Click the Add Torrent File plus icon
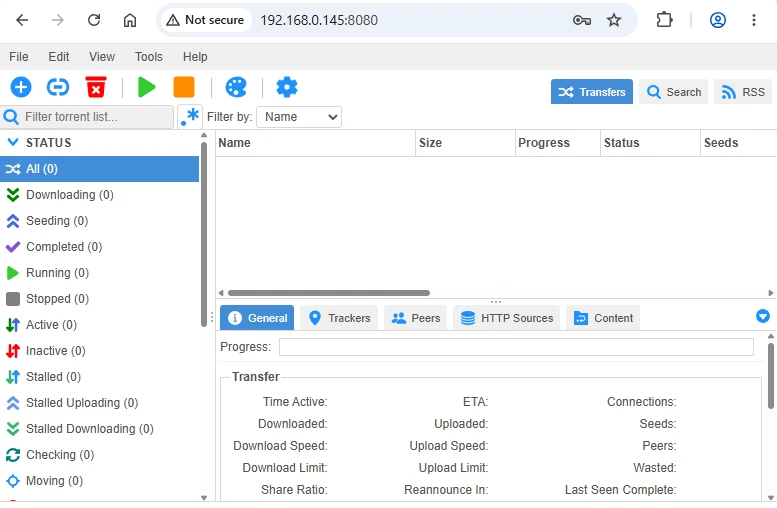The image size is (777, 508). point(21,87)
